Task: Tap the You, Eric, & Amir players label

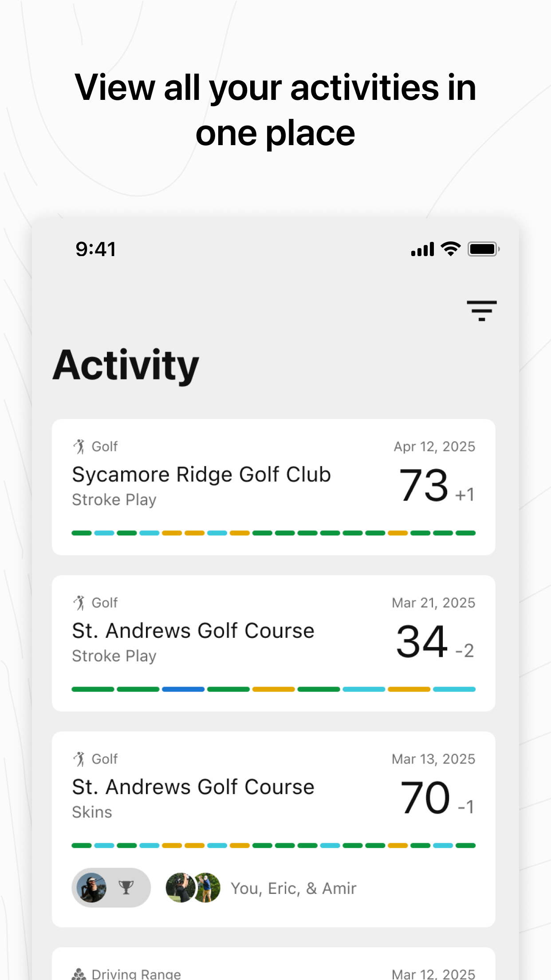Action: (294, 889)
